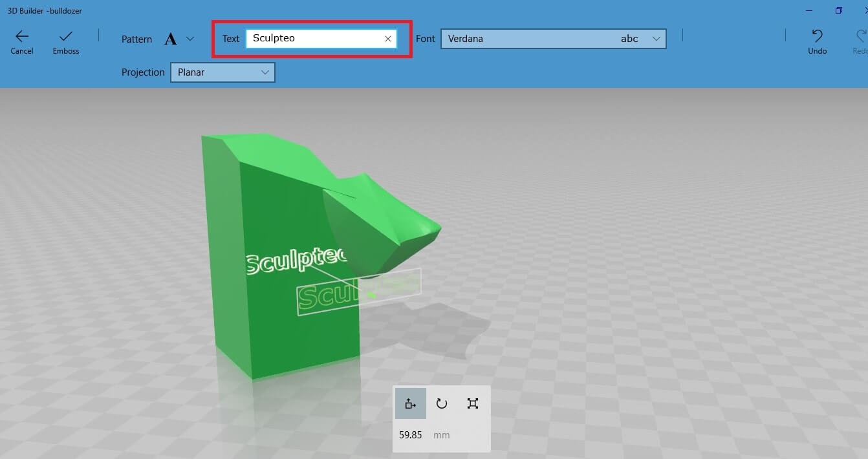Edit the 59.85 mm value
Image resolution: width=868 pixels, height=459 pixels.
(411, 435)
